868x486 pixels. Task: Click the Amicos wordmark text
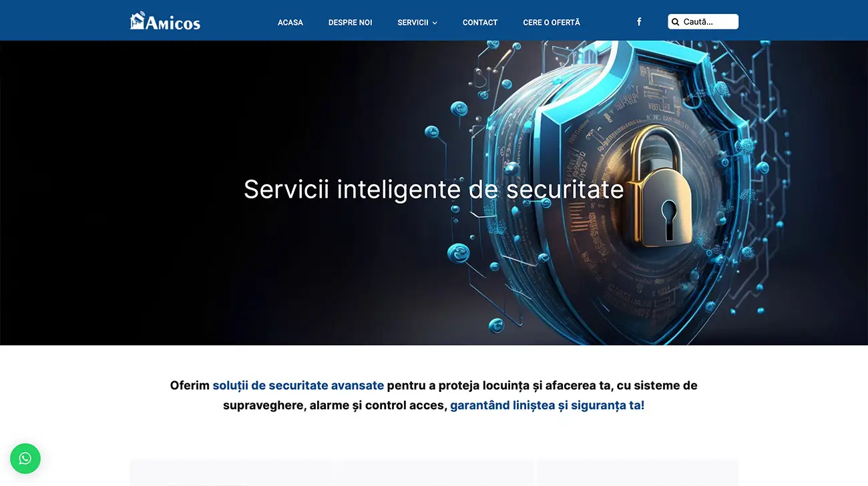click(173, 23)
